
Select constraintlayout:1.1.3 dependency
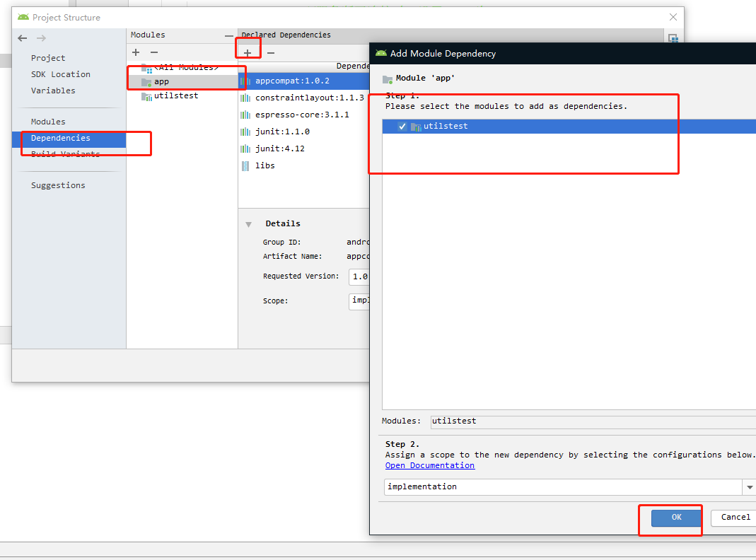[x=304, y=98]
